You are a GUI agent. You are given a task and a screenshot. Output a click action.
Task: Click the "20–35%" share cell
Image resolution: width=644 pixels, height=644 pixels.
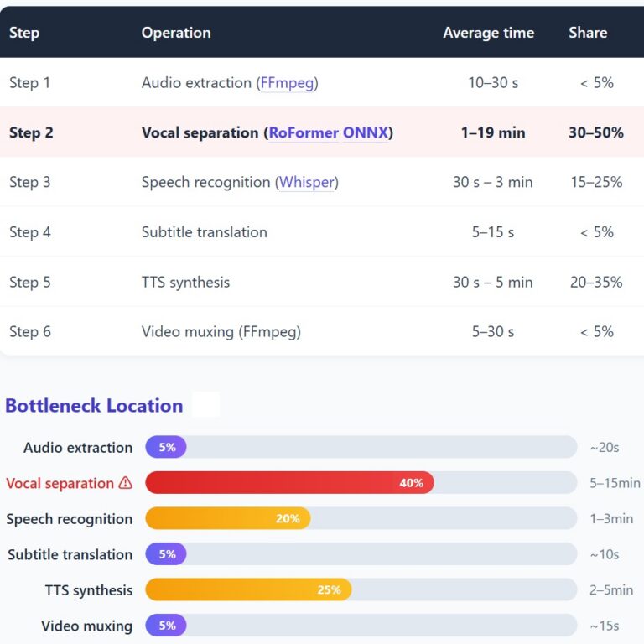(596, 283)
